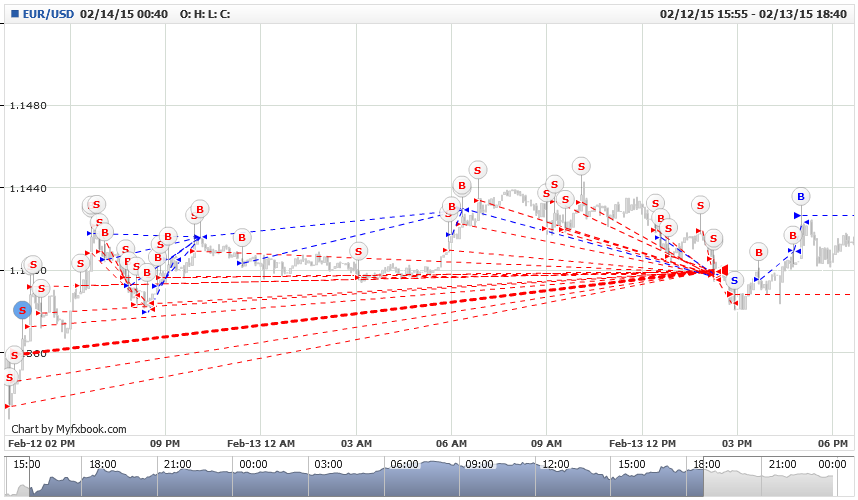Click the red B marker below the blue B
This screenshot has height=500, width=858.
(x=793, y=236)
